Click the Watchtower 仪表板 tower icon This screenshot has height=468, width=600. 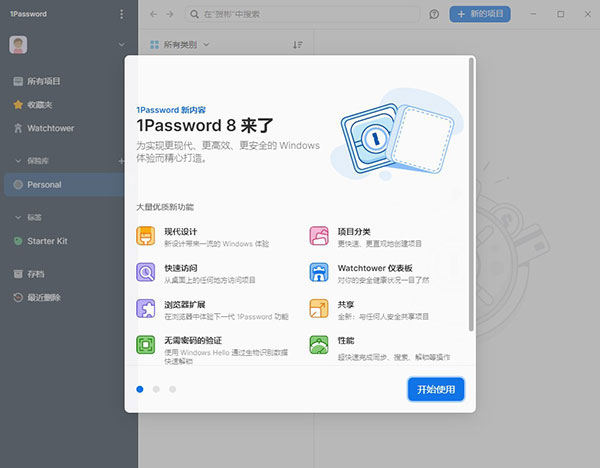point(319,272)
